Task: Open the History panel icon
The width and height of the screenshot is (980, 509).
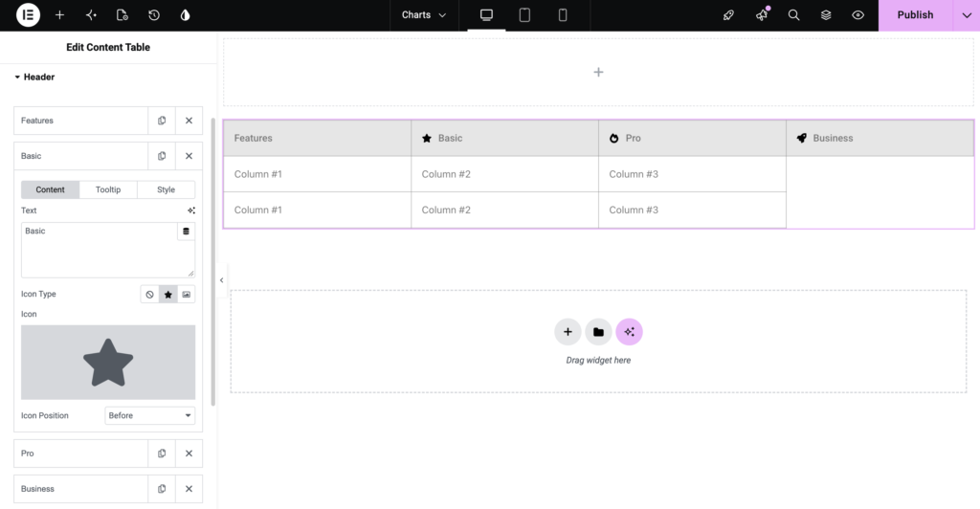Action: pos(154,15)
